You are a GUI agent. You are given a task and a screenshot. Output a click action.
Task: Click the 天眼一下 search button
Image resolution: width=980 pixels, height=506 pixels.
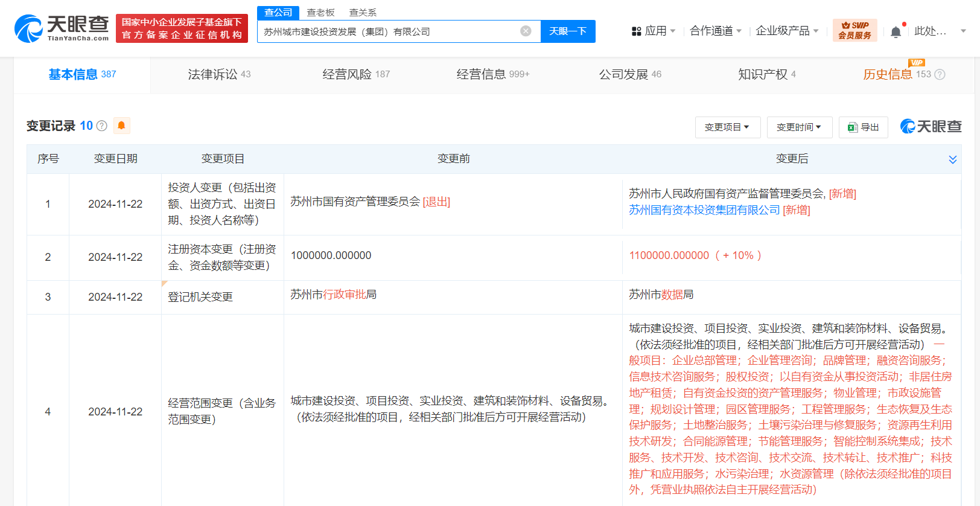tap(567, 31)
